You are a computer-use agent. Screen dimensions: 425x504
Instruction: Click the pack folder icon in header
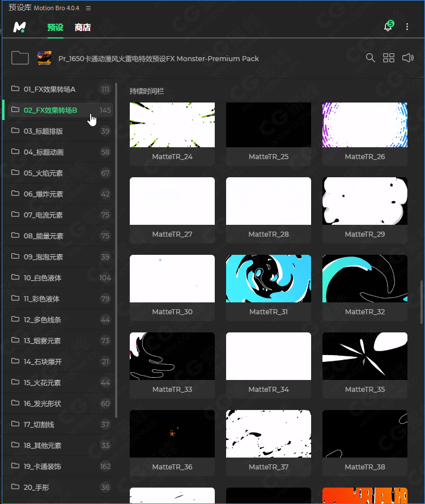click(20, 58)
